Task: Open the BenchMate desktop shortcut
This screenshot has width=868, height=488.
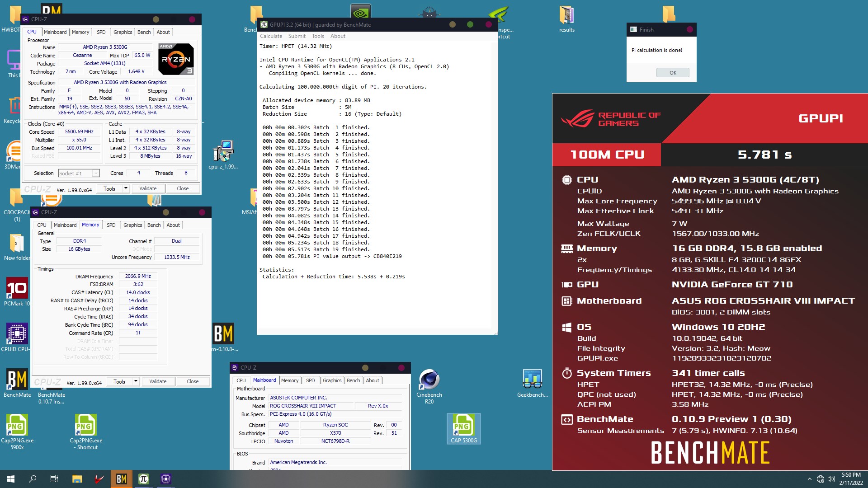Action: [17, 383]
